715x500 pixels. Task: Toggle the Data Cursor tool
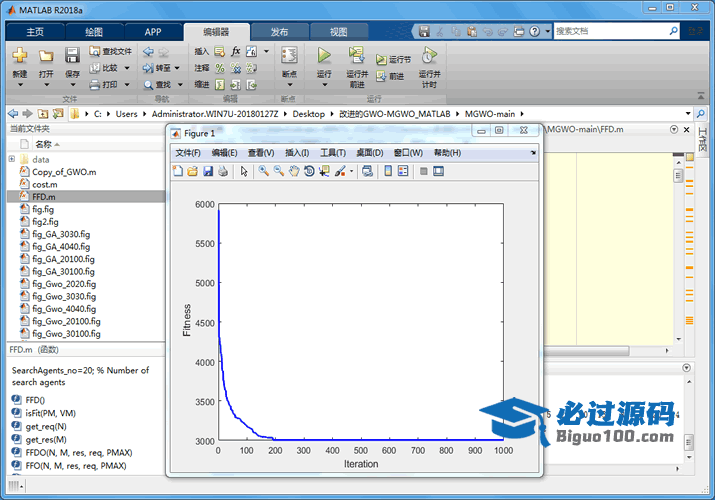[x=324, y=171]
